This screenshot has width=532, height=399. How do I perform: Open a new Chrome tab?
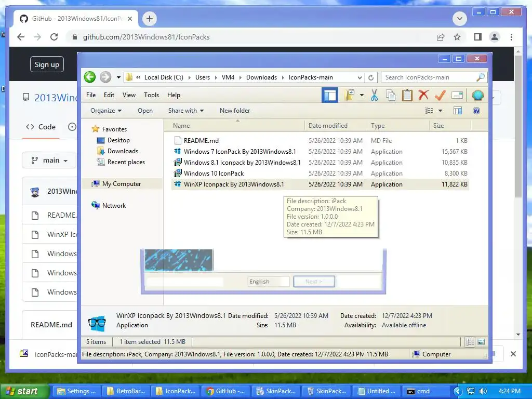click(150, 19)
